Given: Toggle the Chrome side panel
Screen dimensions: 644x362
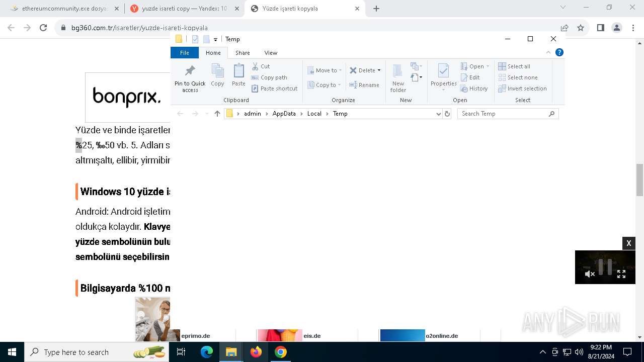Looking at the screenshot, I should [600, 28].
